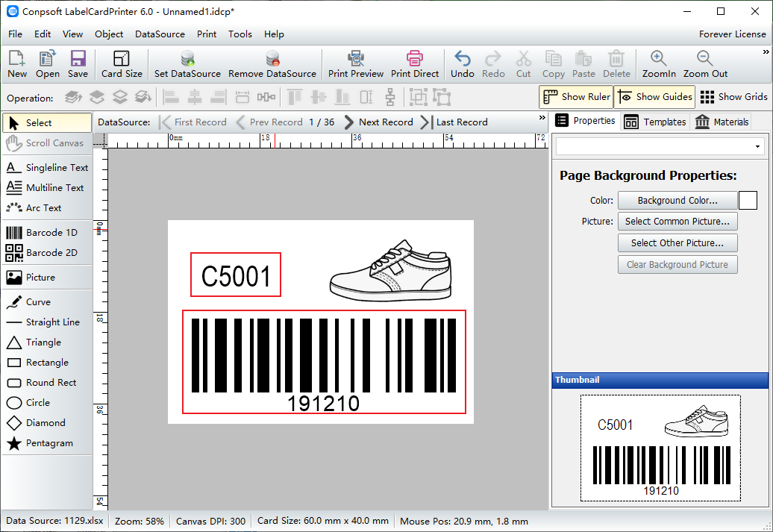Choose the Diamond shape tool
This screenshot has height=532, width=773.
[x=47, y=423]
